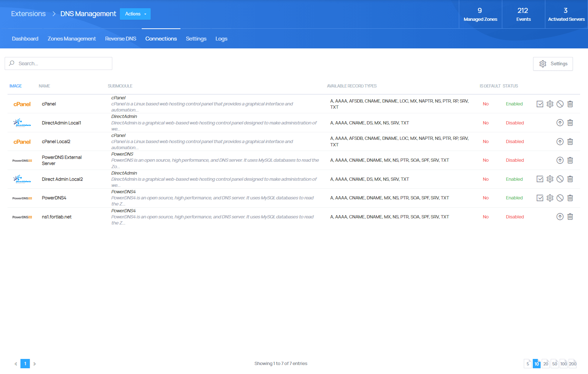This screenshot has height=374, width=588.
Task: Enable cPanel Local2 with up-arrow icon
Action: click(560, 142)
